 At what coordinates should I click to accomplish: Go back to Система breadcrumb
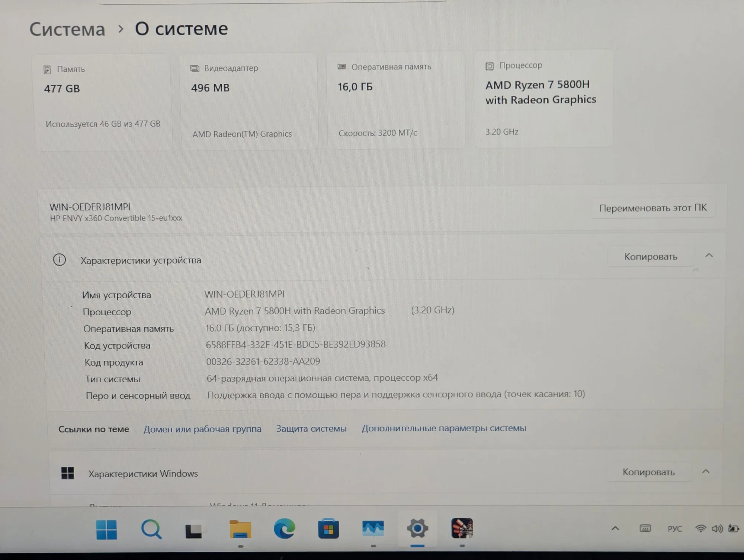click(67, 29)
